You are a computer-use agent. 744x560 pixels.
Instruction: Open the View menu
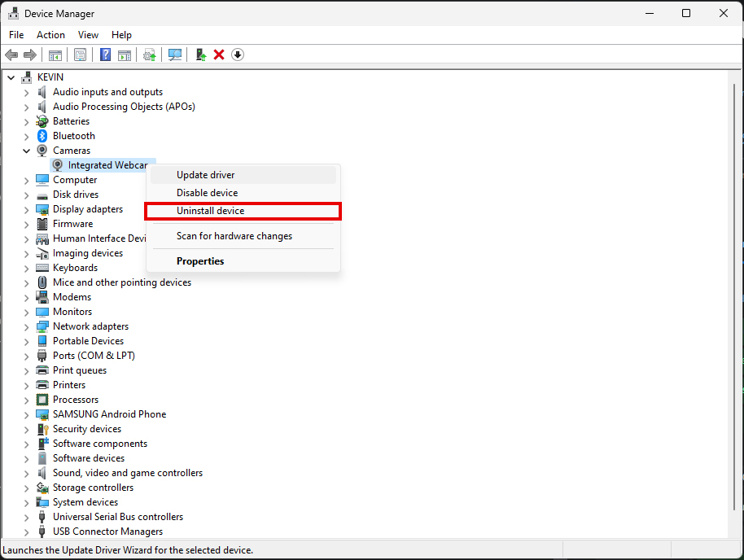coord(88,34)
